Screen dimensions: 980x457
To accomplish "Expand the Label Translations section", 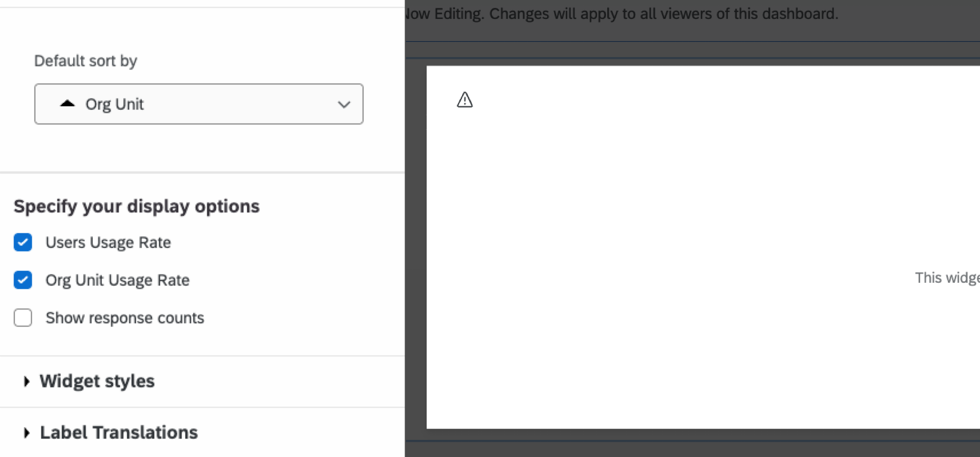I will pos(117,433).
